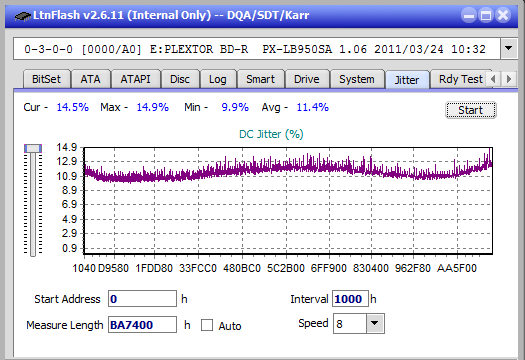Maximize the LtnFlash window
The image size is (525, 360).
tap(486, 15)
